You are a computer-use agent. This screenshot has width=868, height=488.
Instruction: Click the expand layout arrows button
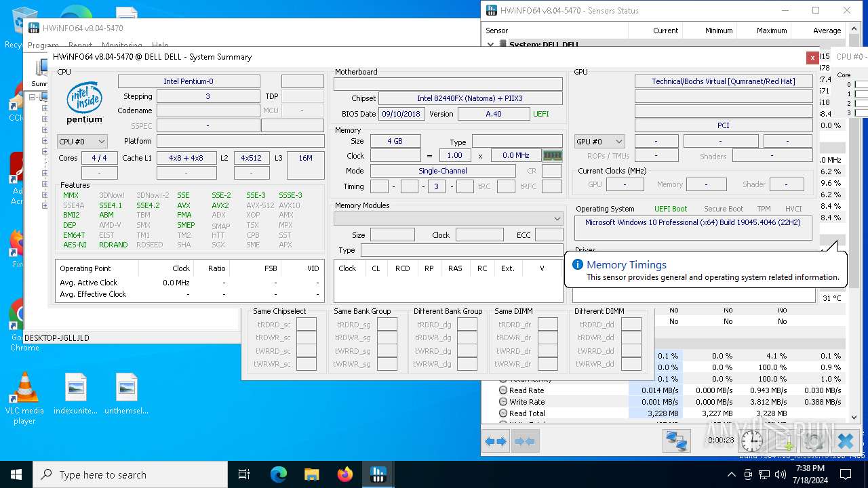click(496, 442)
